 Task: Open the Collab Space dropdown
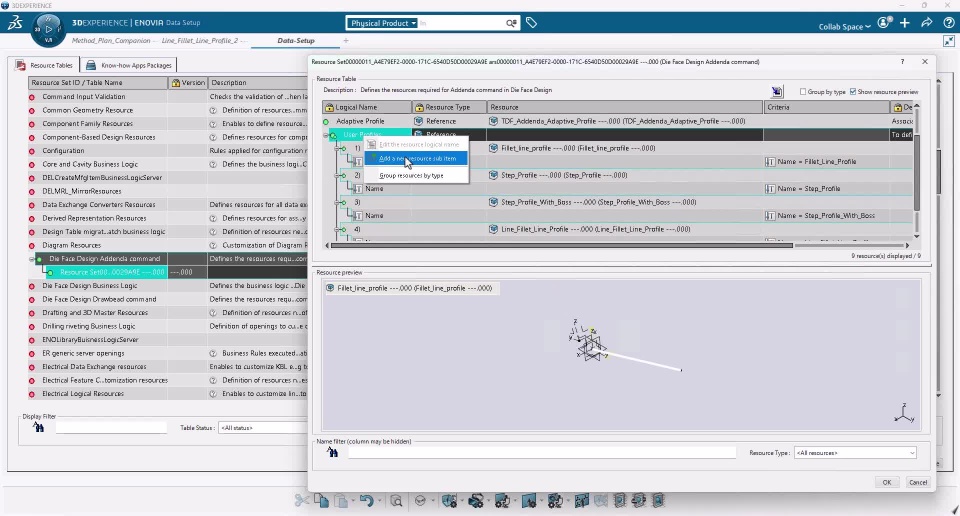point(844,26)
